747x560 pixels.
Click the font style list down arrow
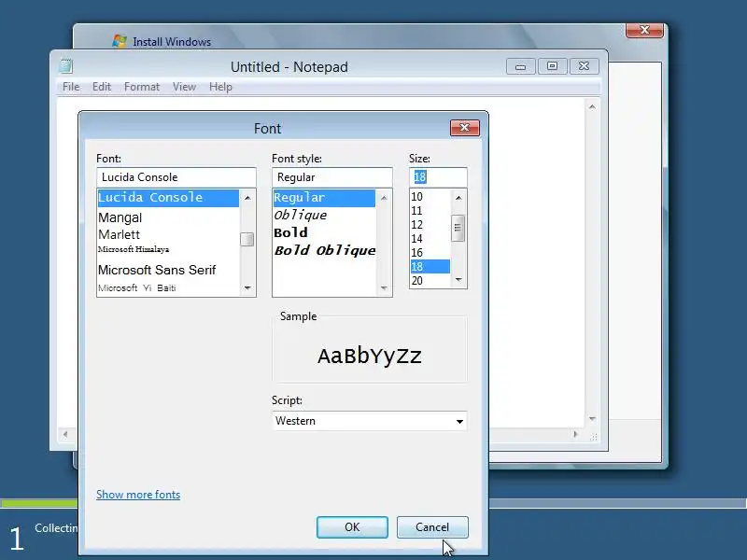[x=384, y=287]
